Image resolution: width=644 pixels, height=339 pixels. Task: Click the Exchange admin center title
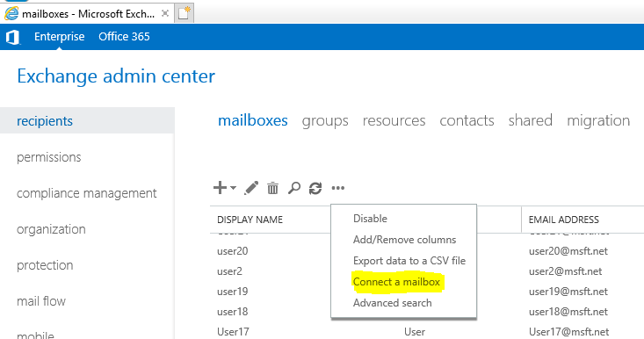[116, 76]
